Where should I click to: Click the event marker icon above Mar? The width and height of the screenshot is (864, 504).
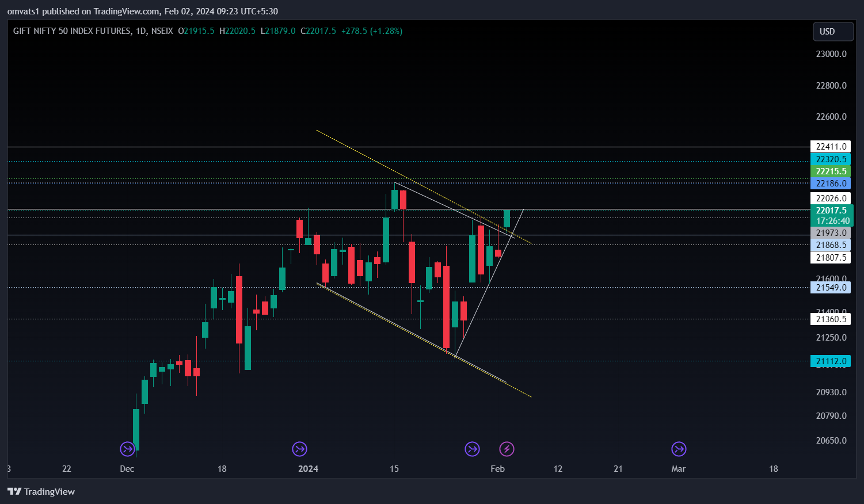tap(679, 449)
